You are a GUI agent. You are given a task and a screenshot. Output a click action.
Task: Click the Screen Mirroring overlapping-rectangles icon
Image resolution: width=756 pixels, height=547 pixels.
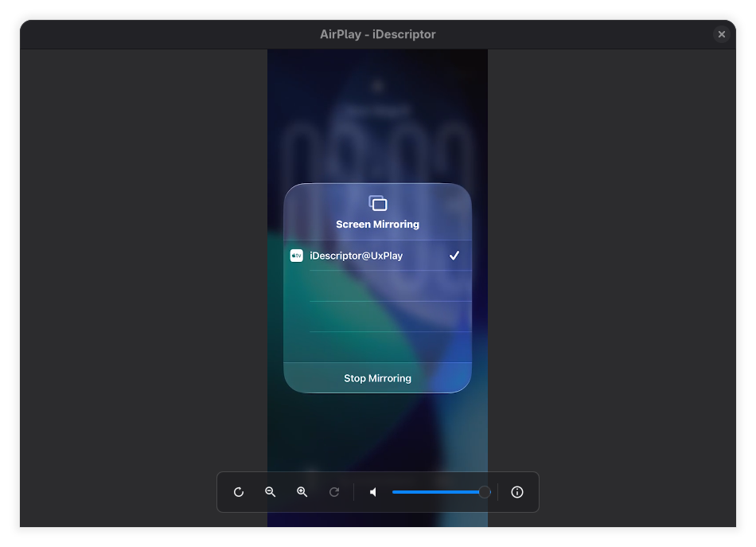point(377,203)
